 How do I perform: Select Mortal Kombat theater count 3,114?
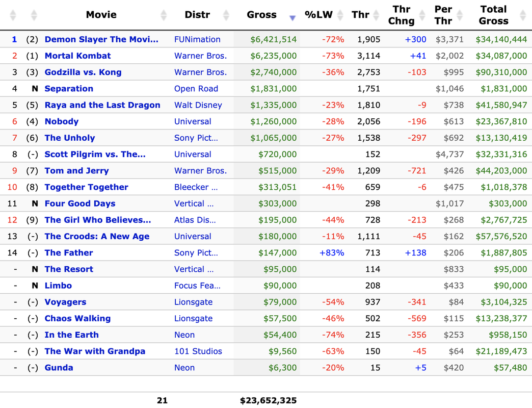369,56
